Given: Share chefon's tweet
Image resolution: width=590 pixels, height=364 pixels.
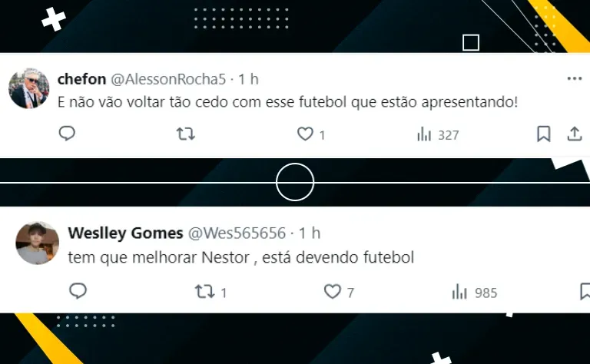Looking at the screenshot, I should [x=575, y=134].
